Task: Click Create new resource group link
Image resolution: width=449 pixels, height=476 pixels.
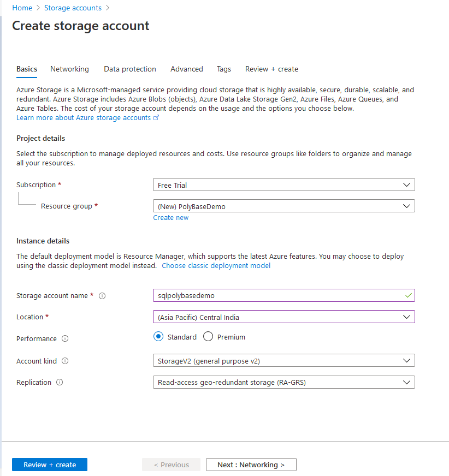Action: pos(171,218)
